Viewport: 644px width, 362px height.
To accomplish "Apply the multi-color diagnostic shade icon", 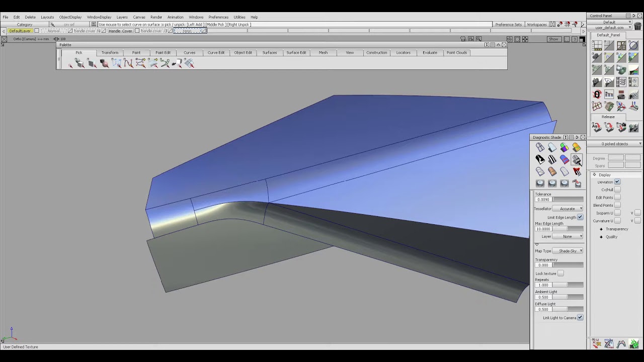I will coord(564,147).
